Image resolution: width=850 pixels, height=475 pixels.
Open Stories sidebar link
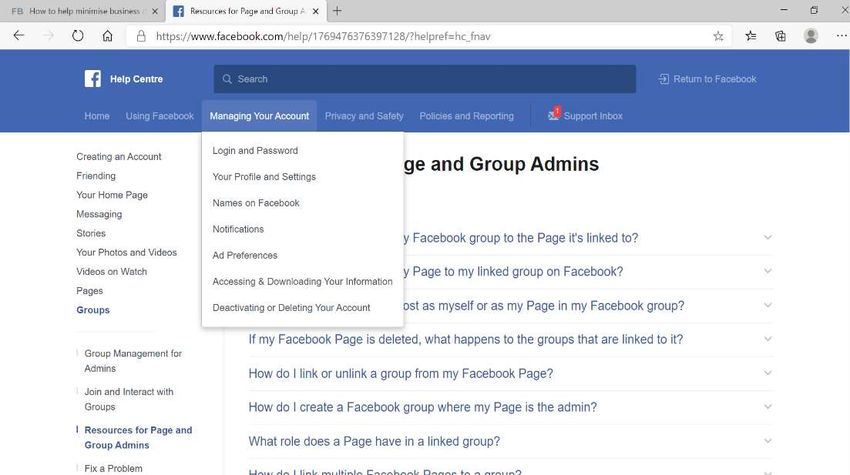[91, 233]
